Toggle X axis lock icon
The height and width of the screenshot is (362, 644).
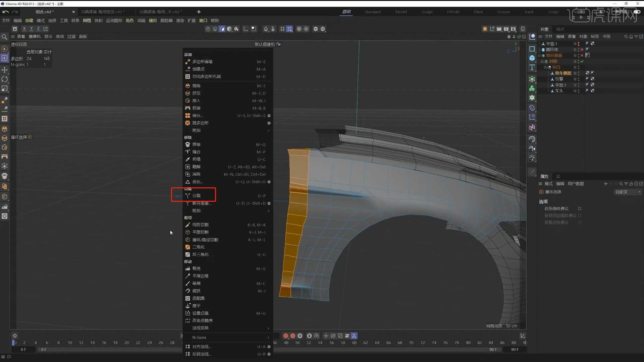24,29
